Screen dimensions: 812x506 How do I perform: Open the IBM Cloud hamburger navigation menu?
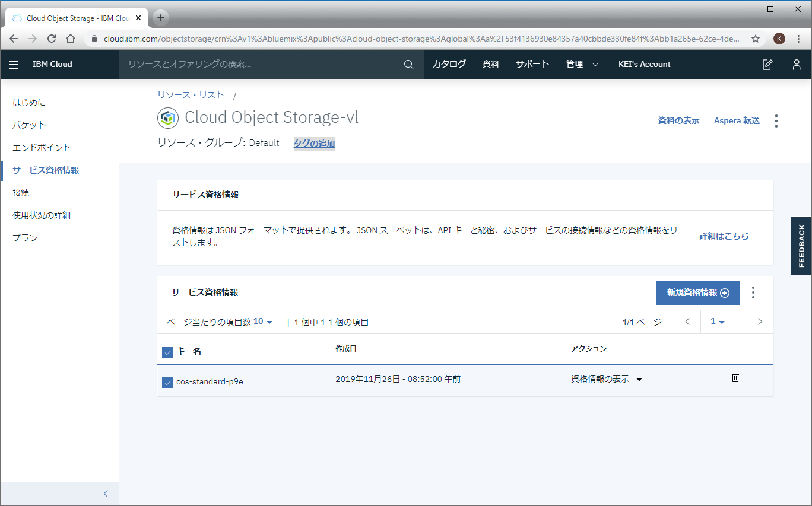pos(14,65)
